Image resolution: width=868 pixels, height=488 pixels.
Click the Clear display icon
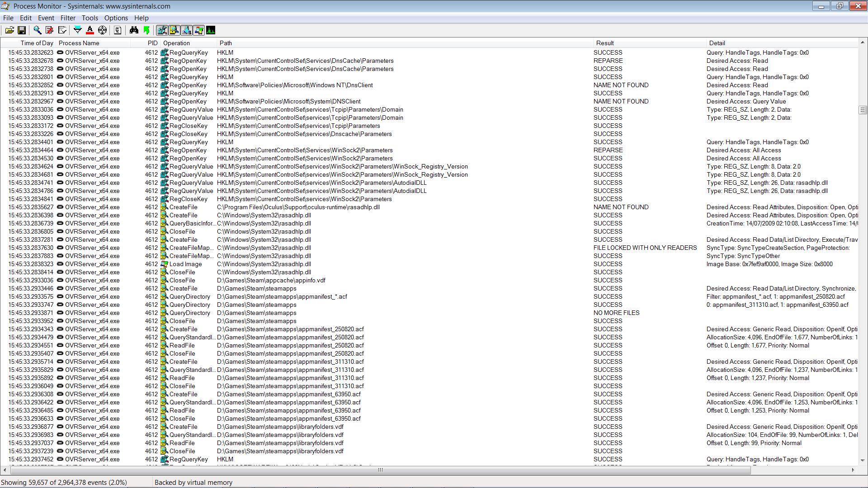62,30
